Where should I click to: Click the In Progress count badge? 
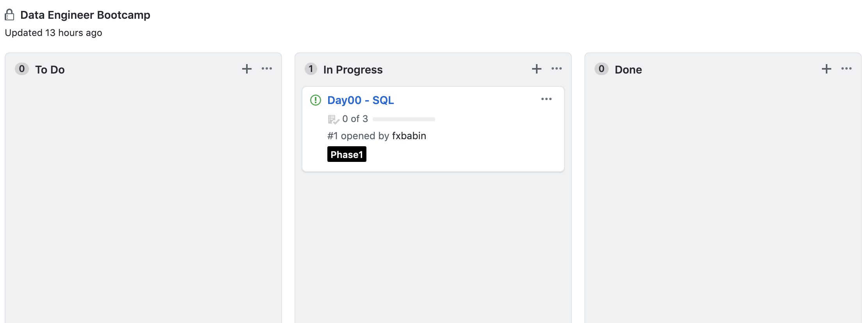(311, 69)
